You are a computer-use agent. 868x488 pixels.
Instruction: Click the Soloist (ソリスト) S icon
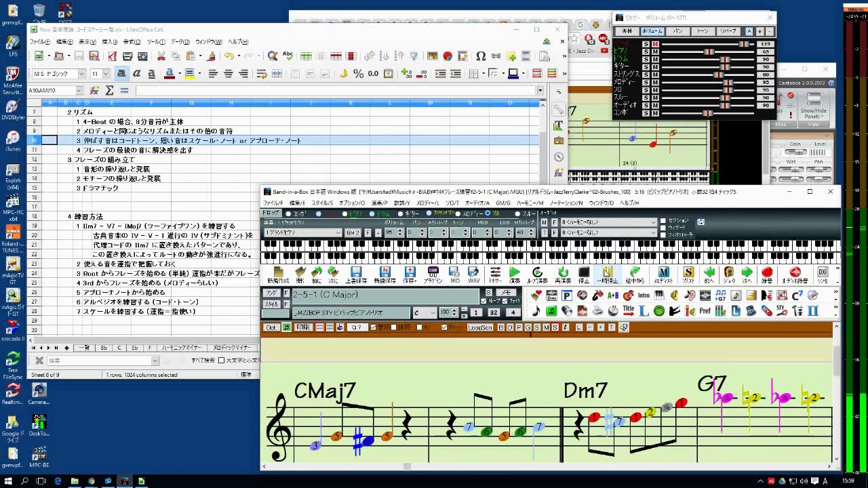coord(688,274)
